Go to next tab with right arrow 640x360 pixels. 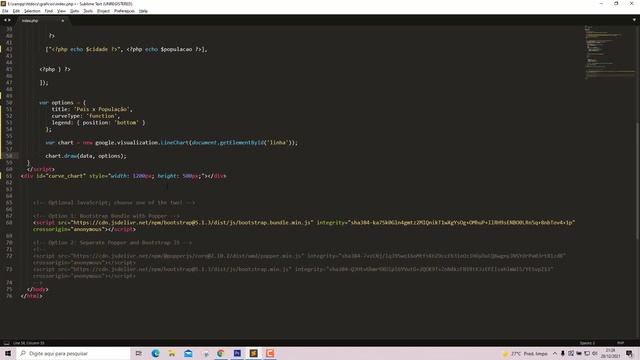[x=9, y=20]
